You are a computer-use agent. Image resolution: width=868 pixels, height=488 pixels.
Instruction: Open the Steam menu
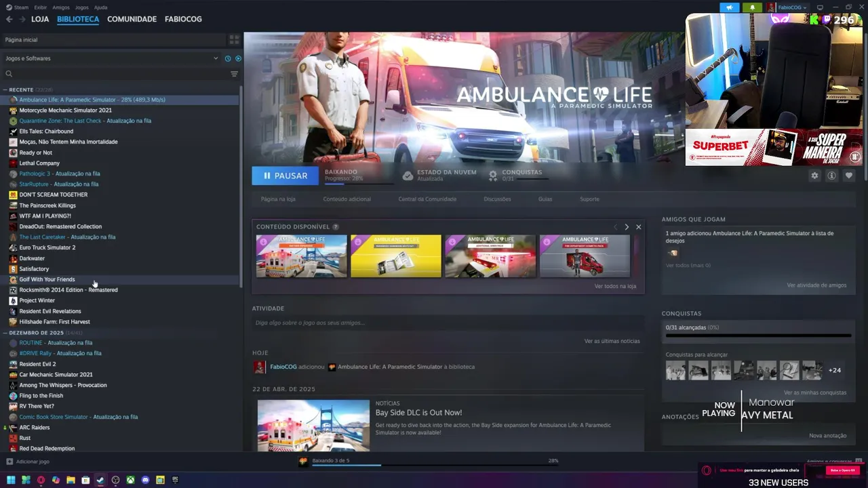pyautogui.click(x=21, y=7)
